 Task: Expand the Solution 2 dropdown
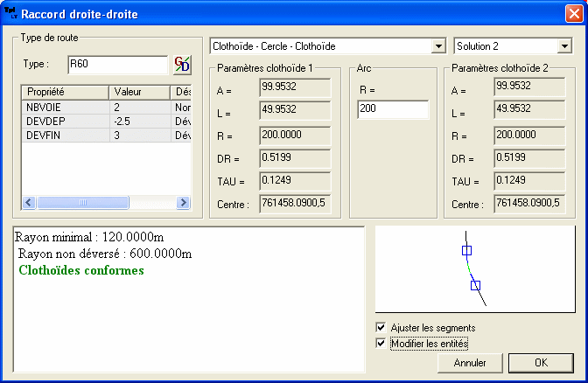pyautogui.click(x=564, y=45)
